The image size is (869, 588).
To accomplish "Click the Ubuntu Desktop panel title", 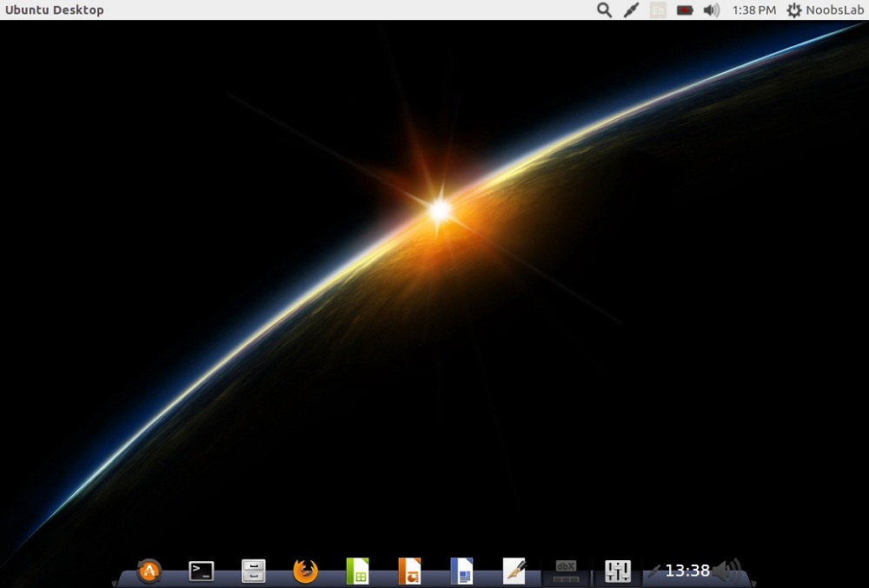I will pyautogui.click(x=54, y=10).
